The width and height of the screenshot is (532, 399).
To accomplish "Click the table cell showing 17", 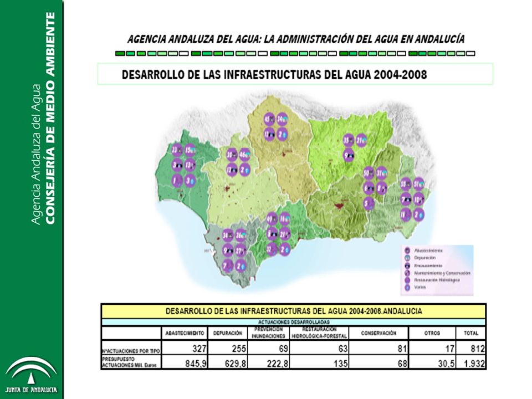I will 432,348.
